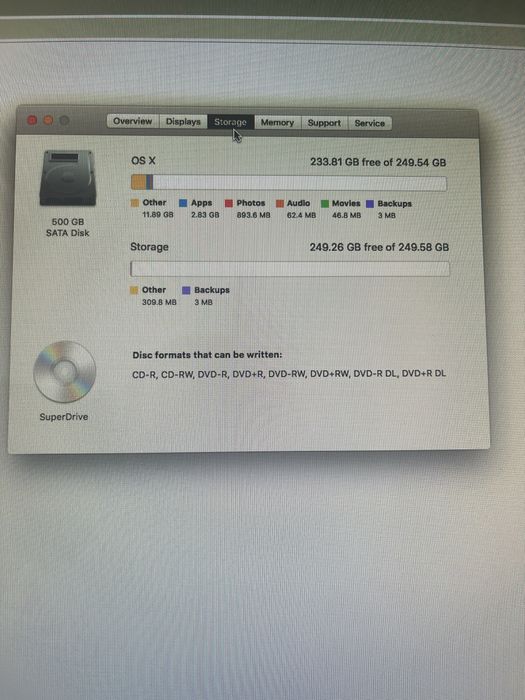
Task: Click the OS X Other yellow swatch
Action: [135, 203]
